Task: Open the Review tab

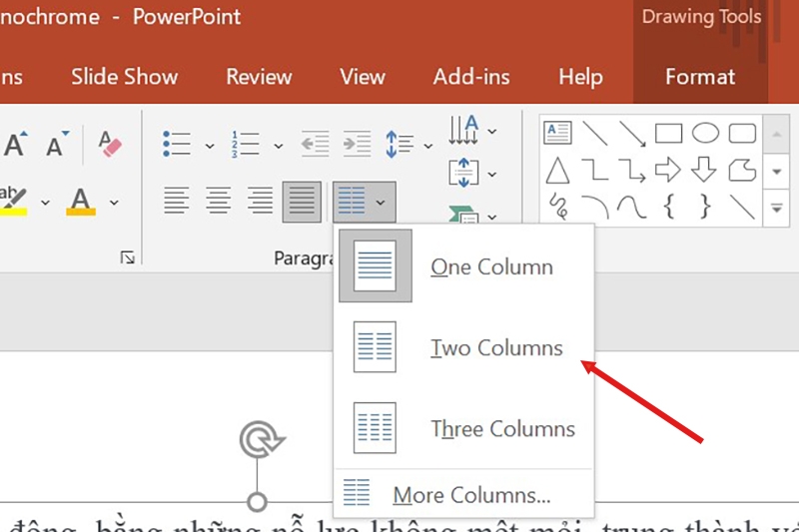Action: 259,77
